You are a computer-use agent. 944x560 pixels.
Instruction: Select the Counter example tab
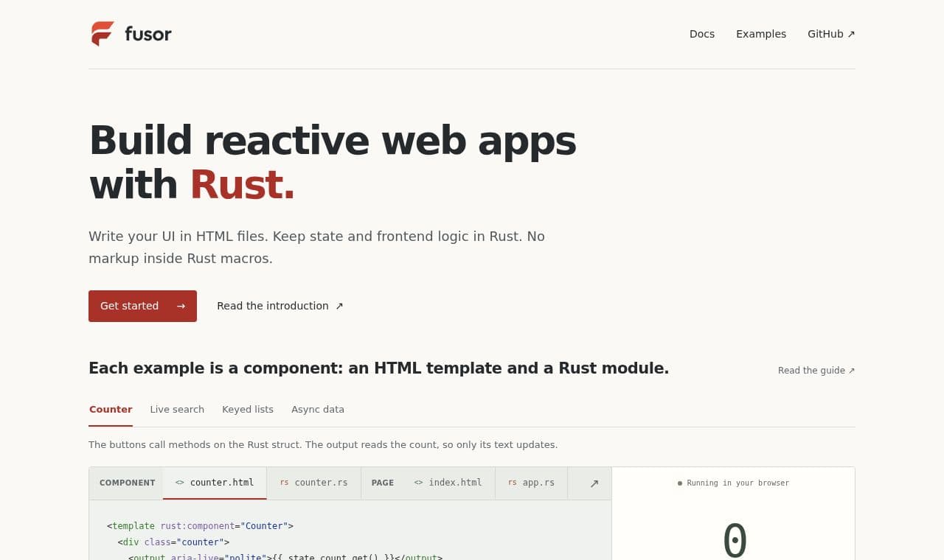click(x=111, y=410)
